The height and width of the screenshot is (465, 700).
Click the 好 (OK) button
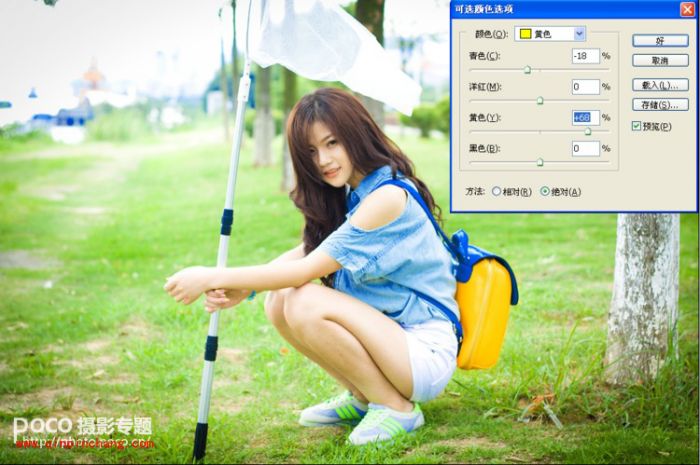click(x=660, y=41)
